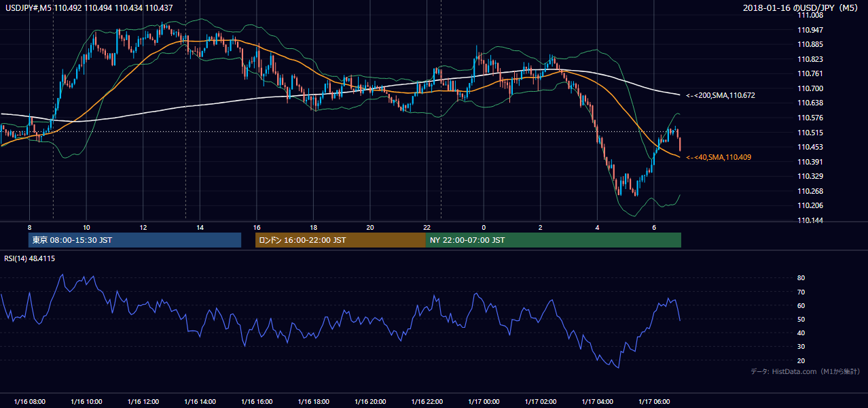Image resolution: width=868 pixels, height=408 pixels.
Task: Click the 110.268 price axis label
Action: coord(811,191)
